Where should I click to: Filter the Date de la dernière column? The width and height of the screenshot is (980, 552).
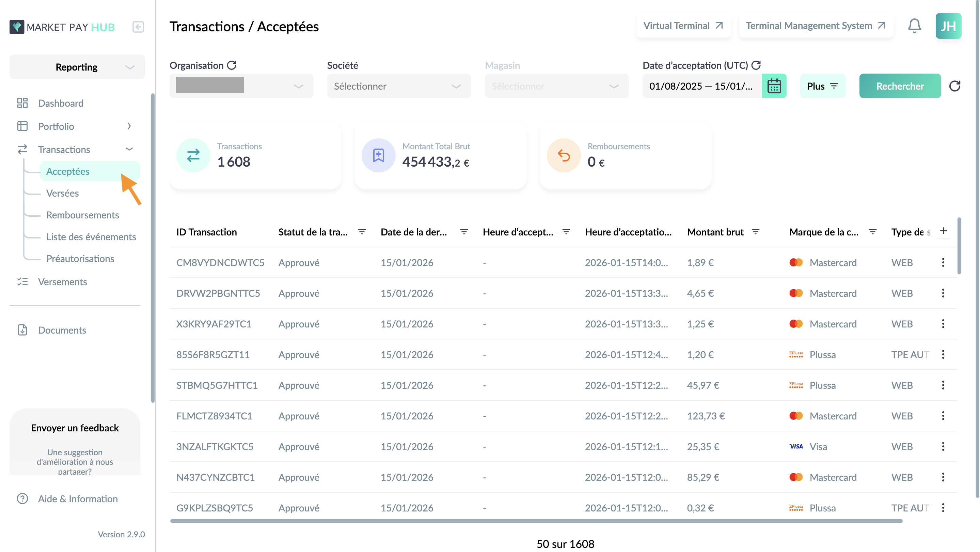click(x=464, y=232)
